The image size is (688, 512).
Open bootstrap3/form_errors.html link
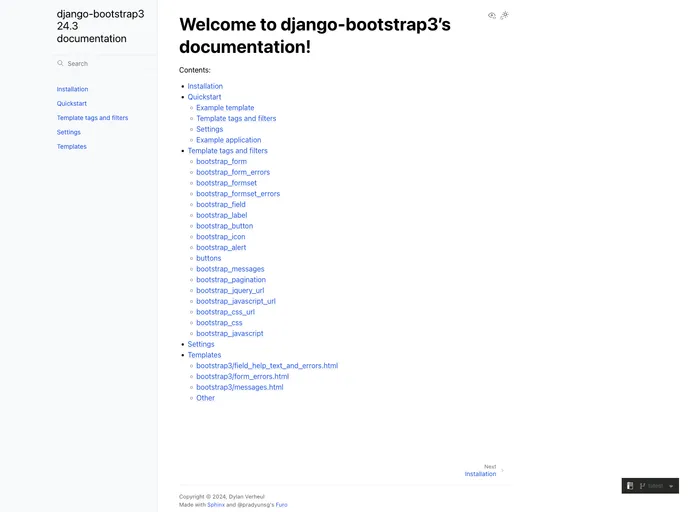click(243, 376)
